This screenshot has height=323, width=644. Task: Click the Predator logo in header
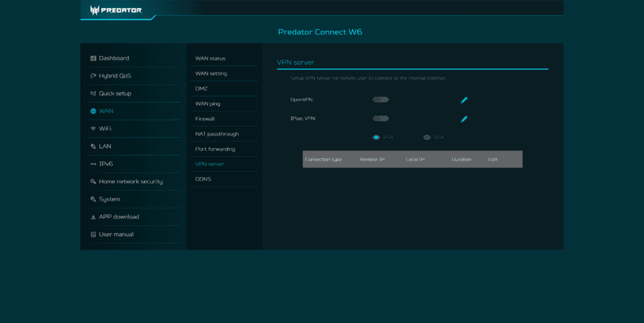[x=116, y=10]
